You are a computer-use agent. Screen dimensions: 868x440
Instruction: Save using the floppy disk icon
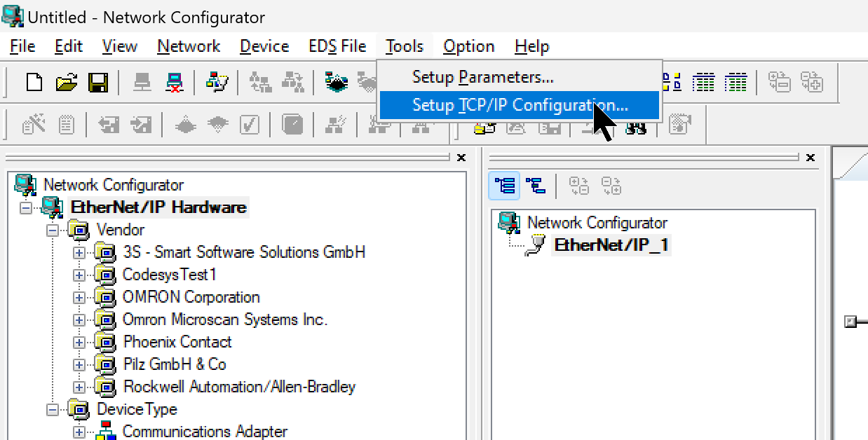point(97,83)
